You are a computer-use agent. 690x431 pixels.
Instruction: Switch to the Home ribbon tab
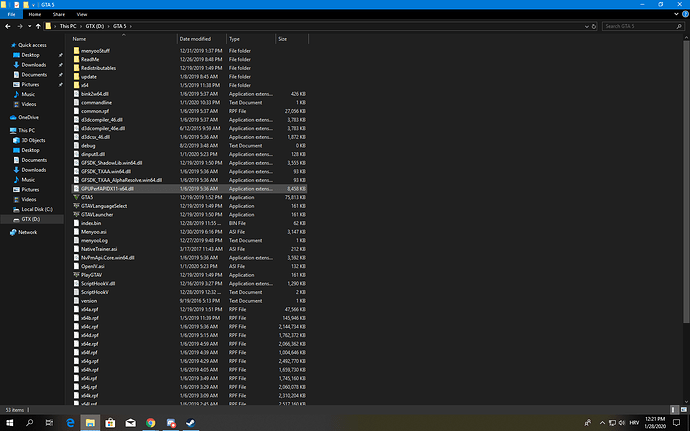(x=35, y=14)
